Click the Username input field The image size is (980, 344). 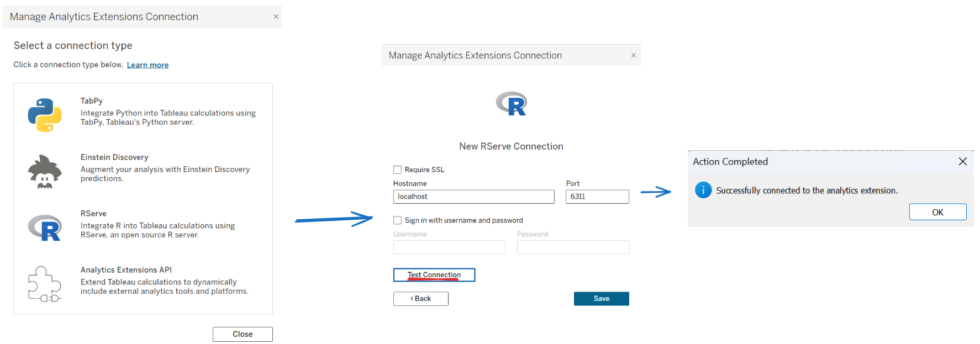coord(450,247)
